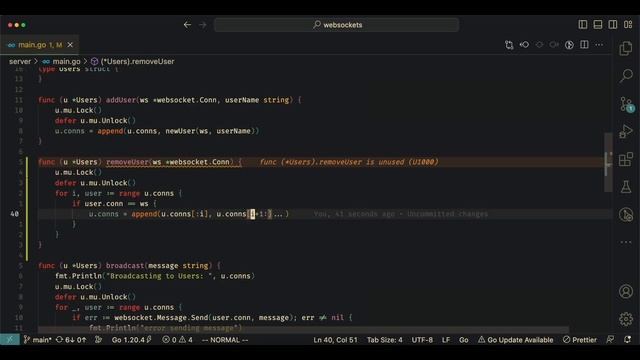
Task: Synchronize changes 6 down 0 up
Action: pos(71,340)
